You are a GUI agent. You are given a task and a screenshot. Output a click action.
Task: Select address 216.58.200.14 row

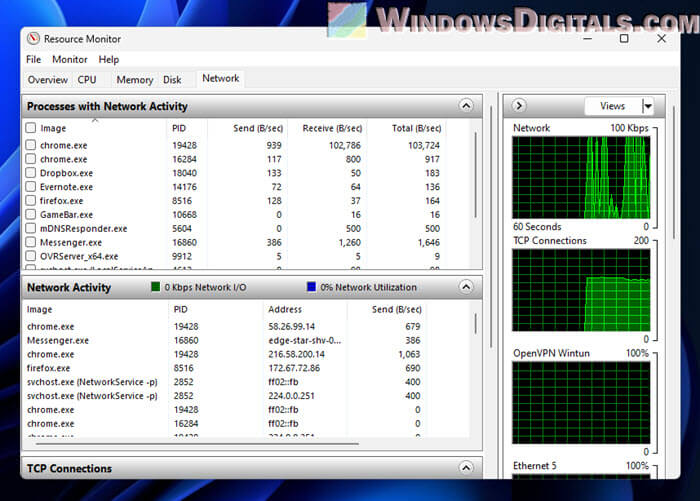click(223, 354)
